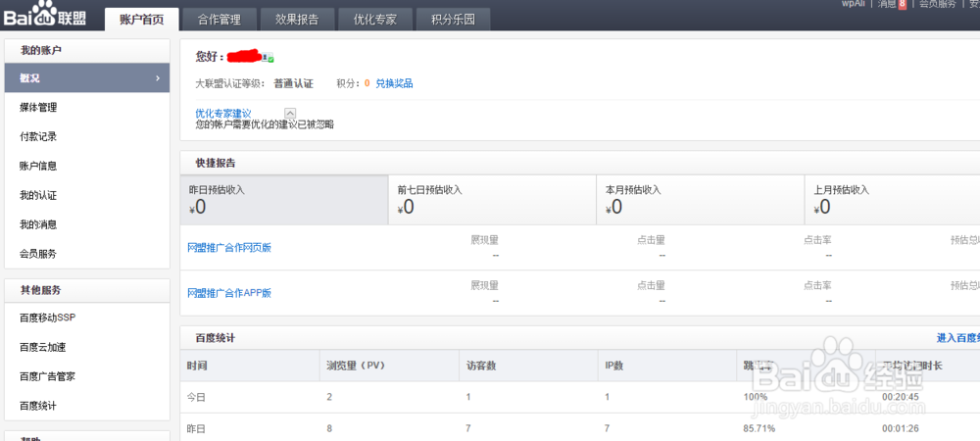Click the 昨日 row label

[x=196, y=429]
